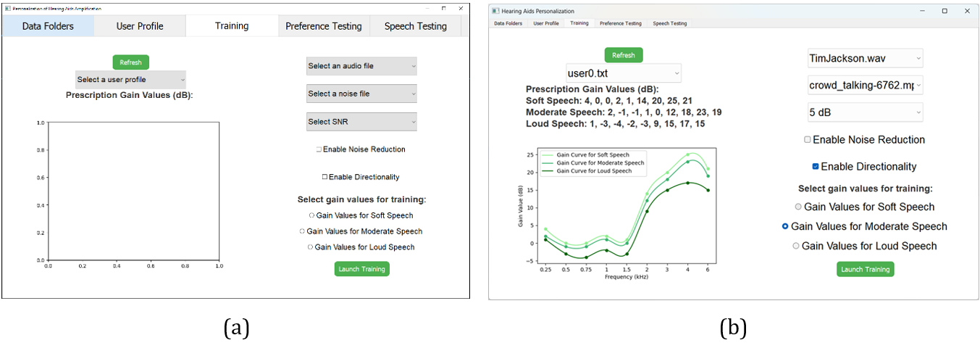Open the Speech Testing tab in Hearing Aids Personalization window
Image resolution: width=980 pixels, height=343 pixels.
(670, 23)
